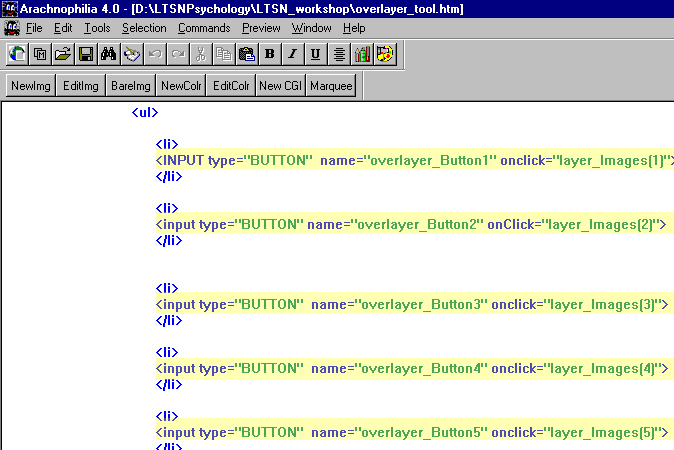This screenshot has width=674, height=450.
Task: Open the Tools menu
Action: pos(97,28)
